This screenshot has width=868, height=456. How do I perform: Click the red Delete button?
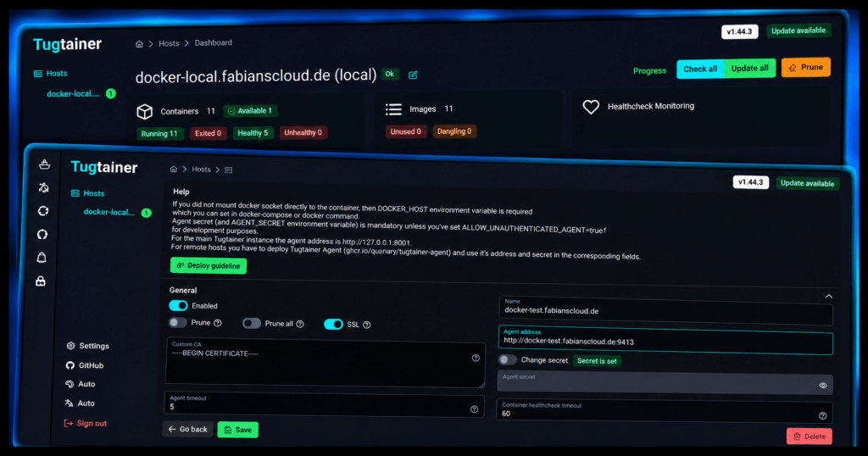click(x=810, y=436)
